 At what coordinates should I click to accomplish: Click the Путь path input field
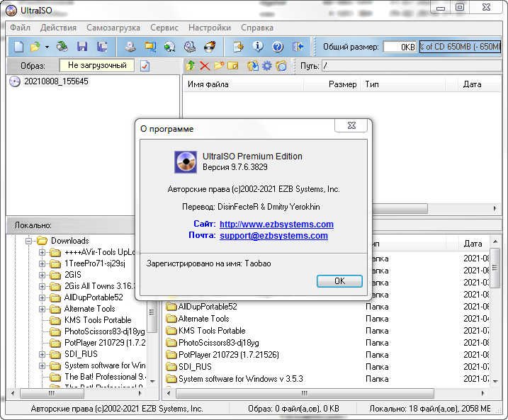[x=412, y=66]
